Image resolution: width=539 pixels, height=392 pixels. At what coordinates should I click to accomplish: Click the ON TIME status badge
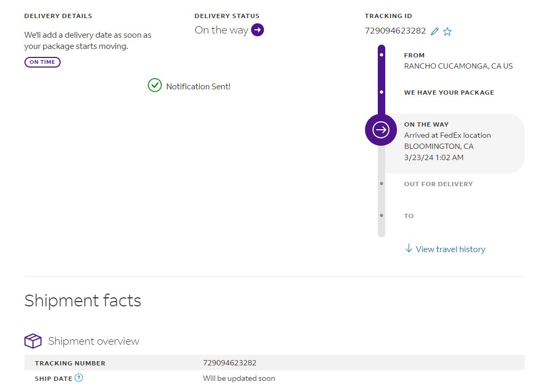pos(43,62)
